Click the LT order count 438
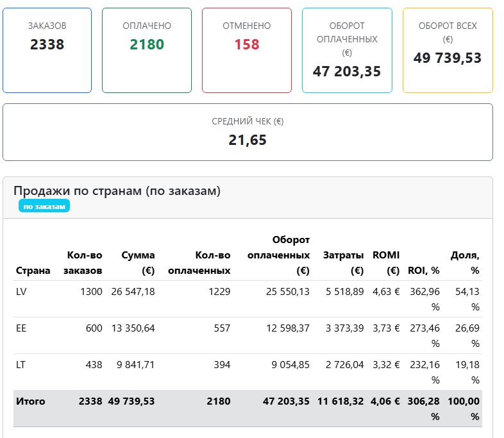Image resolution: width=504 pixels, height=438 pixels. click(x=94, y=365)
